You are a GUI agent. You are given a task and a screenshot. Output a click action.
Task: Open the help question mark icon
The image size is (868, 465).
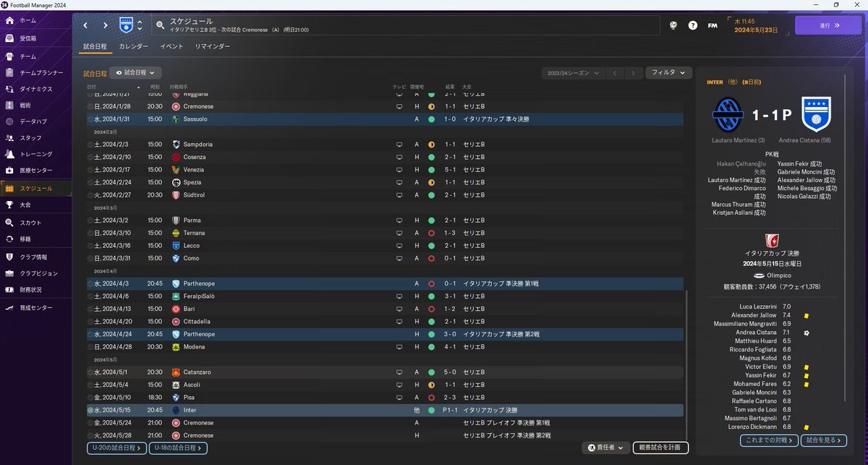(693, 25)
